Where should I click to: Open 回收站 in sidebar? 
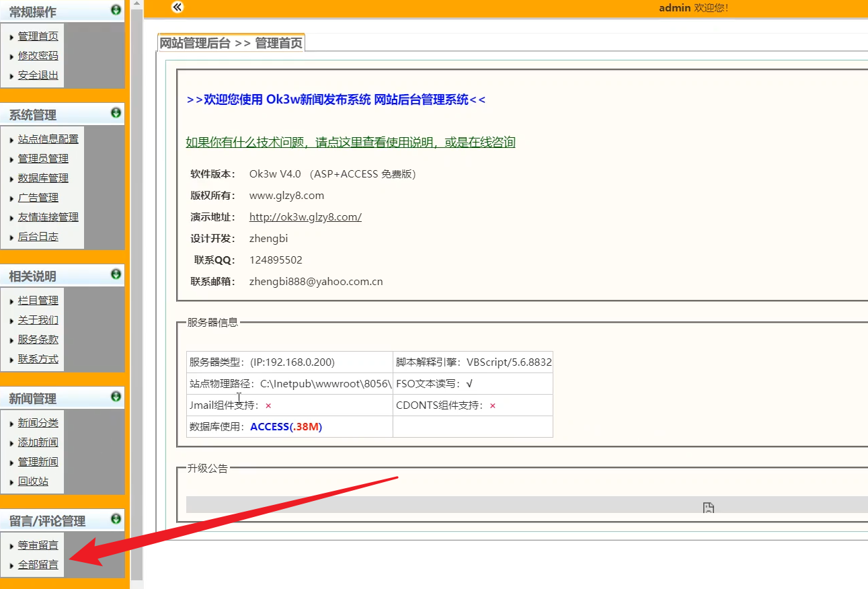pos(33,481)
